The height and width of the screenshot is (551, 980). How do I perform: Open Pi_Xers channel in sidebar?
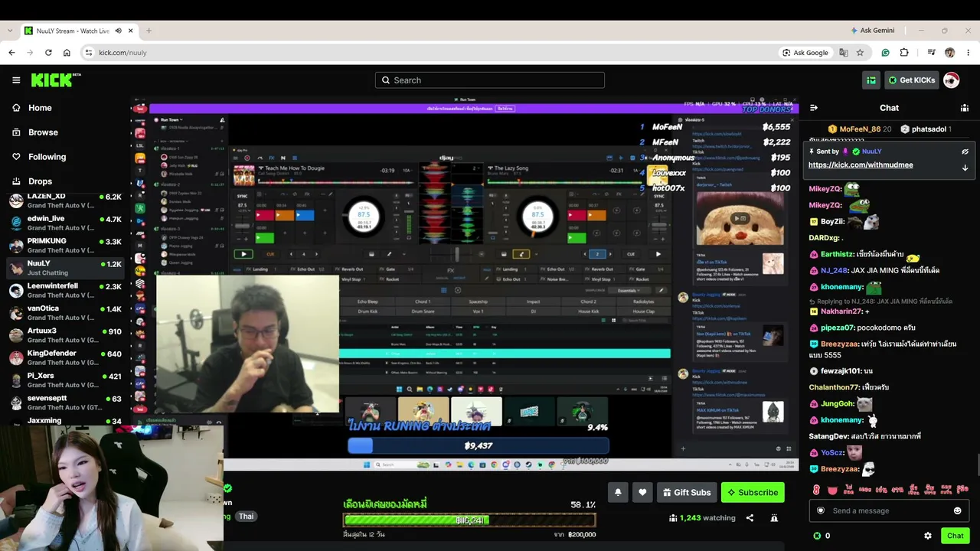pos(65,380)
